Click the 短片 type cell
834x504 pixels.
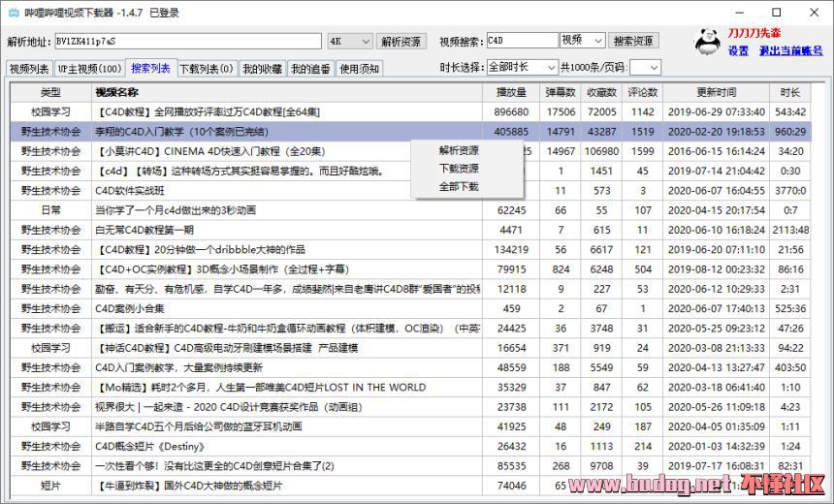pyautogui.click(x=51, y=486)
